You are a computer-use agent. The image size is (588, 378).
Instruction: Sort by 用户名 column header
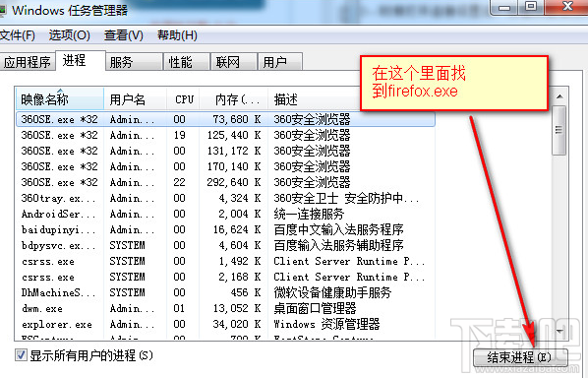coord(135,99)
